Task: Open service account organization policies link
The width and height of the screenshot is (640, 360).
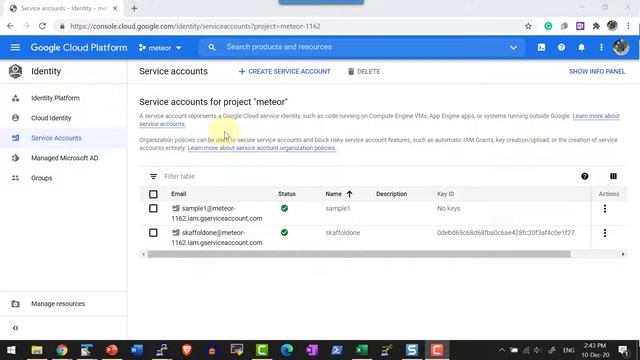Action: tap(262, 148)
